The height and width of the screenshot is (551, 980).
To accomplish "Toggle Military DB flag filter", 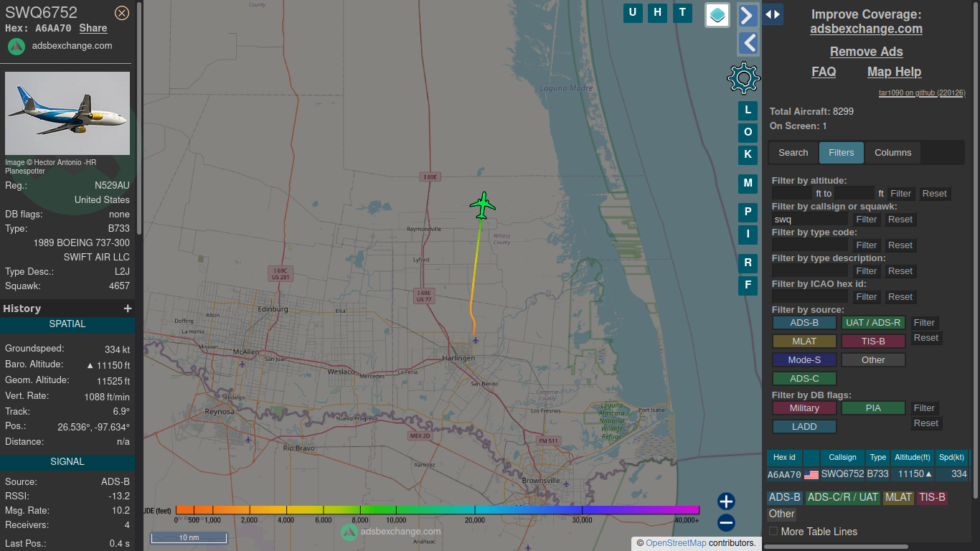I will click(x=804, y=408).
